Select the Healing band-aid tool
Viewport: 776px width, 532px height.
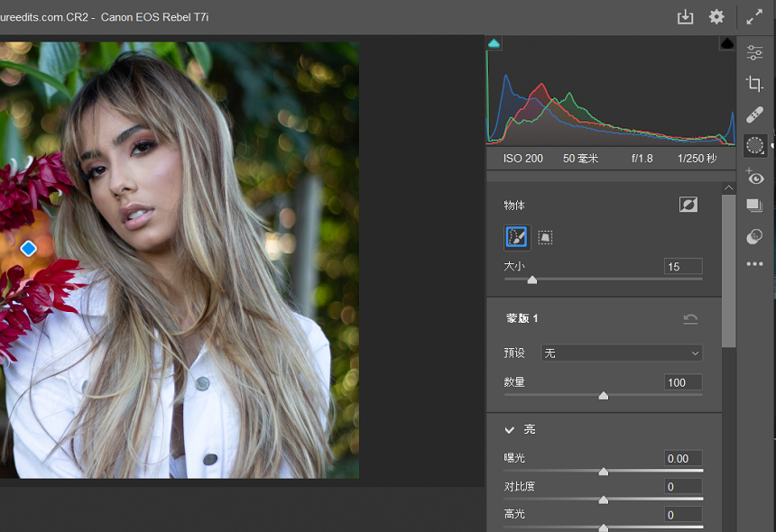pyautogui.click(x=755, y=115)
